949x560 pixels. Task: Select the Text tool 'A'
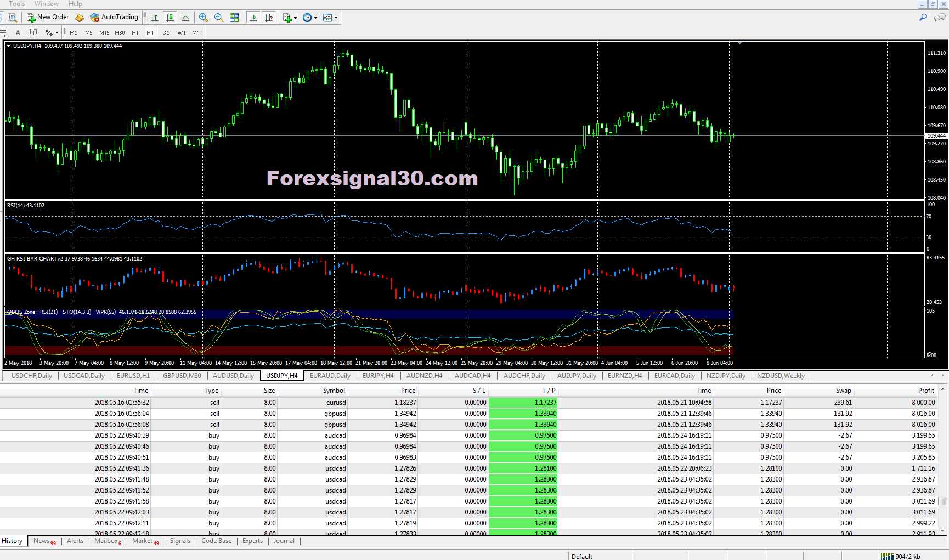tap(18, 33)
